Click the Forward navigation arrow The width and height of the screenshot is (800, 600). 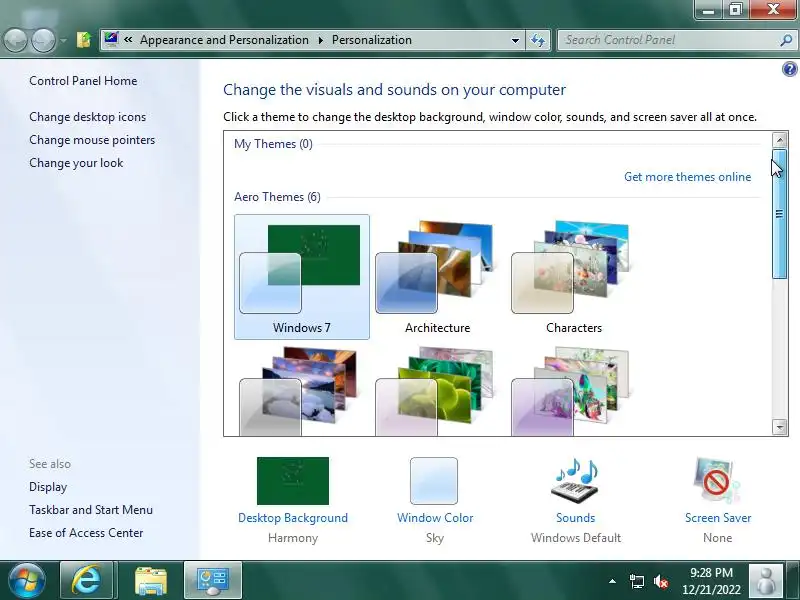point(43,40)
